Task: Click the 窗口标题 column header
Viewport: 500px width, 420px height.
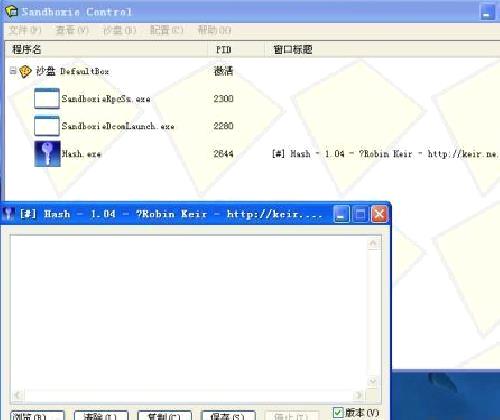Action: coord(382,49)
